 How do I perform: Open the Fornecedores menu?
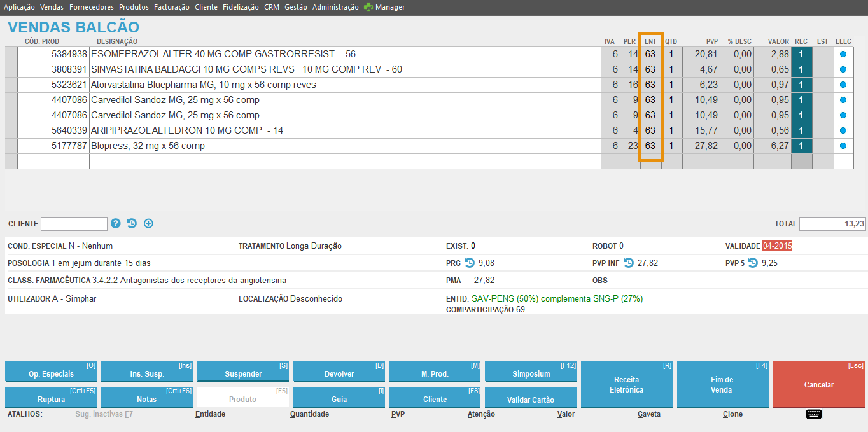coord(92,7)
